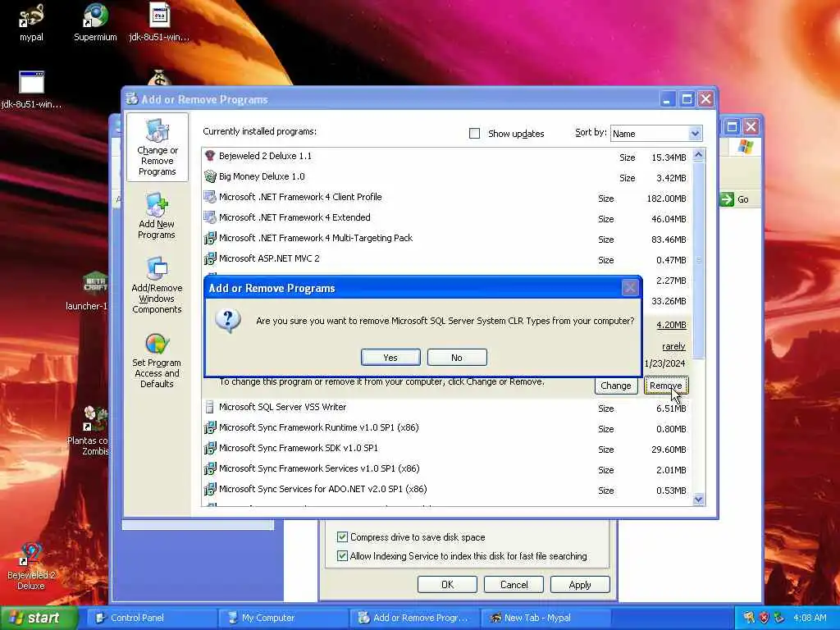Viewport: 840px width, 630px height.
Task: Select the jdk-8u51-win application-window desktop icon
Action: (31, 89)
